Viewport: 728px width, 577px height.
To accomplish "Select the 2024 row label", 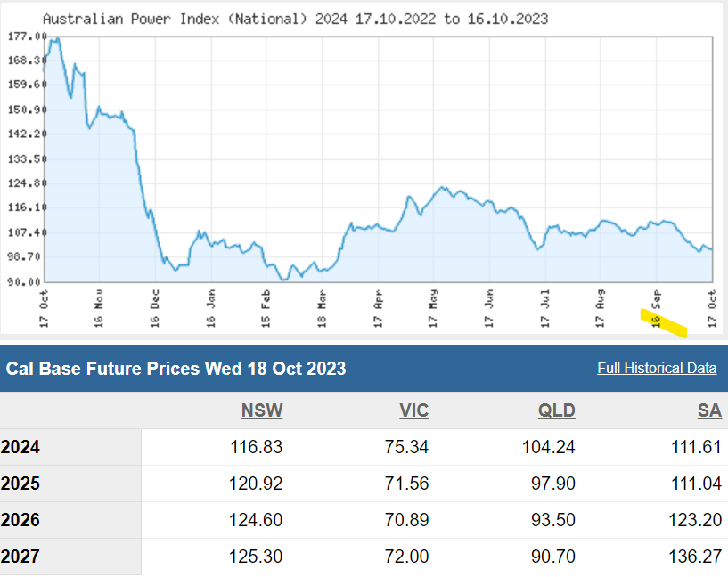I will pyautogui.click(x=20, y=447).
